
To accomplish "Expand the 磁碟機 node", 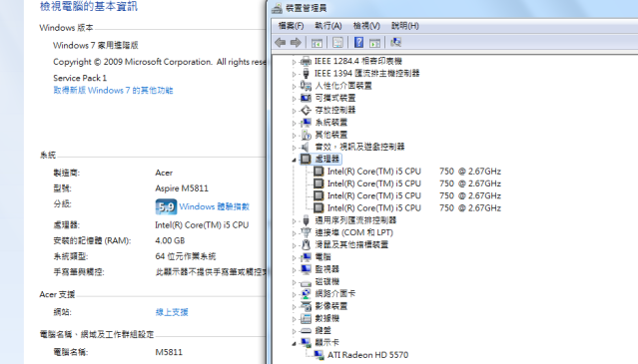I will (294, 282).
